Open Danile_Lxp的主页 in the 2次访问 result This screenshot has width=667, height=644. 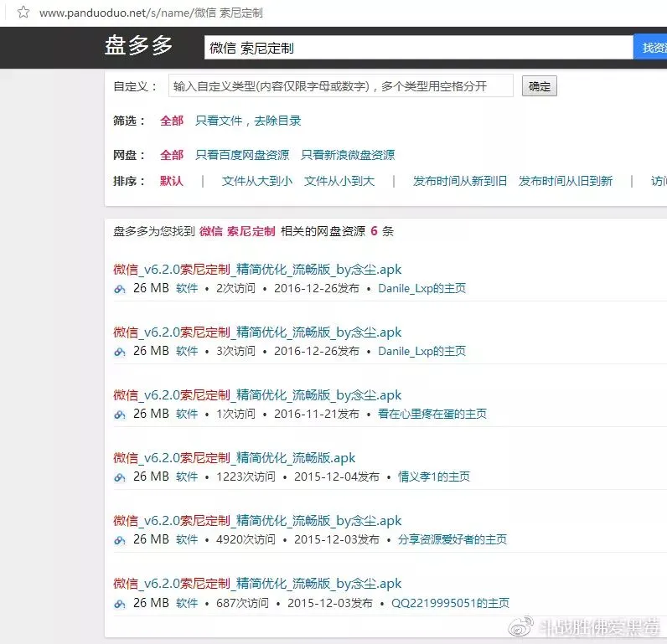click(422, 289)
